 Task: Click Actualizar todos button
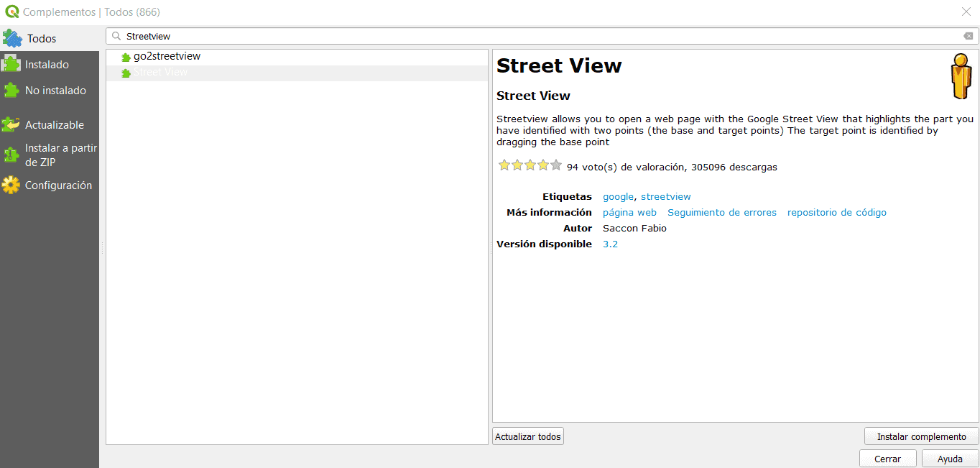[x=528, y=436]
